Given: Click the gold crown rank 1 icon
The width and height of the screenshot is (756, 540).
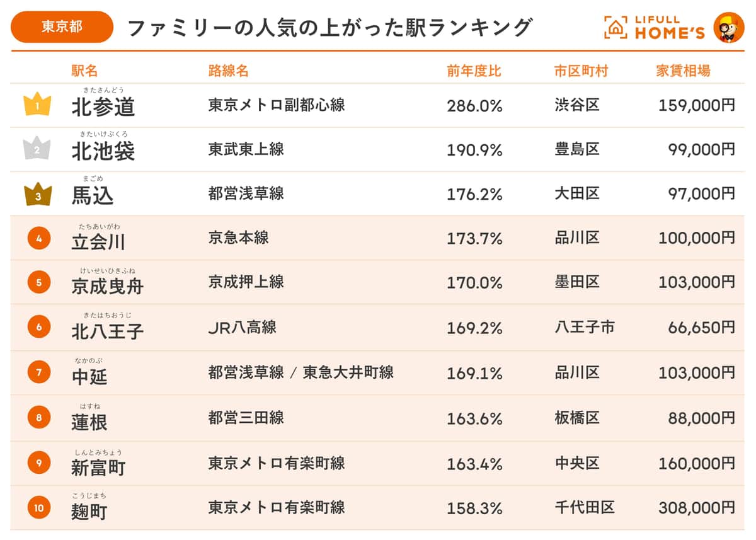Looking at the screenshot, I should [37, 105].
